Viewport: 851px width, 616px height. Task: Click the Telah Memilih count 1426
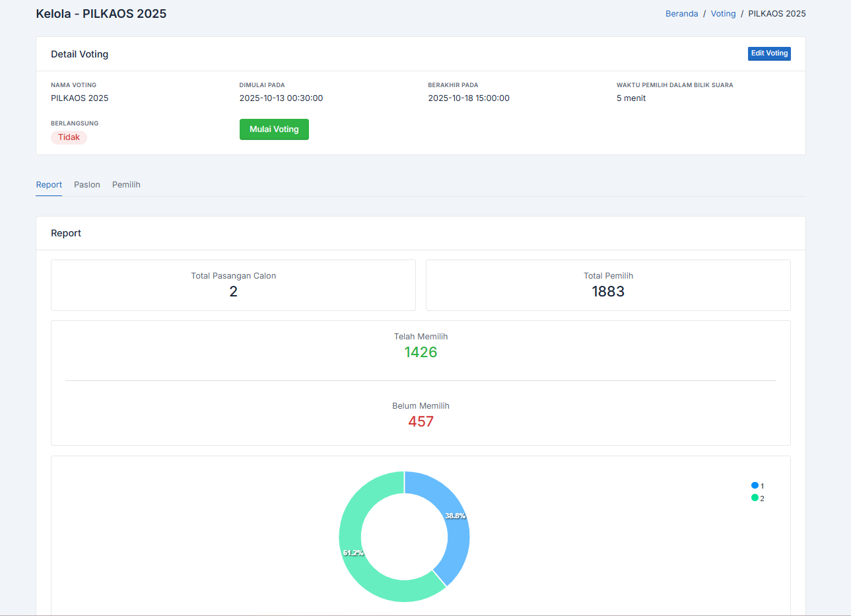[421, 353]
